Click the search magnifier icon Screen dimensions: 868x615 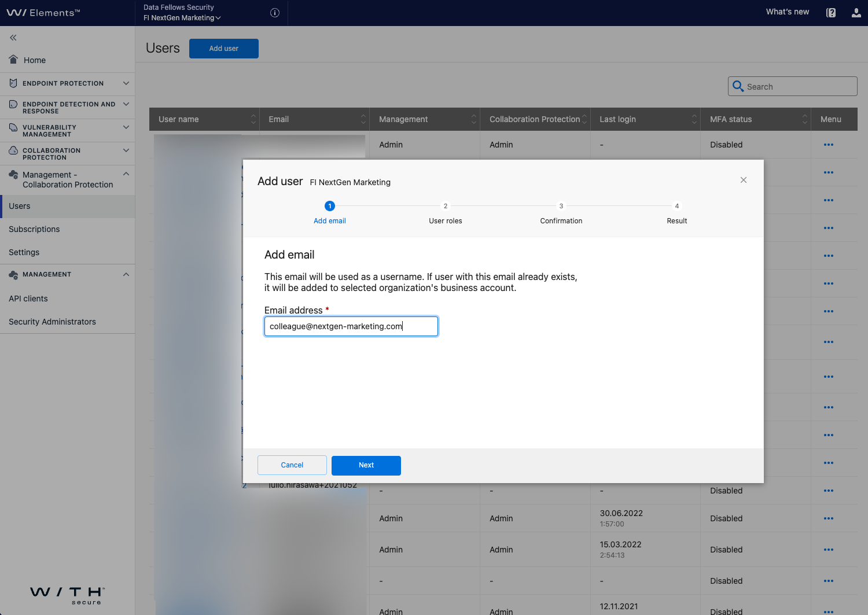(738, 86)
